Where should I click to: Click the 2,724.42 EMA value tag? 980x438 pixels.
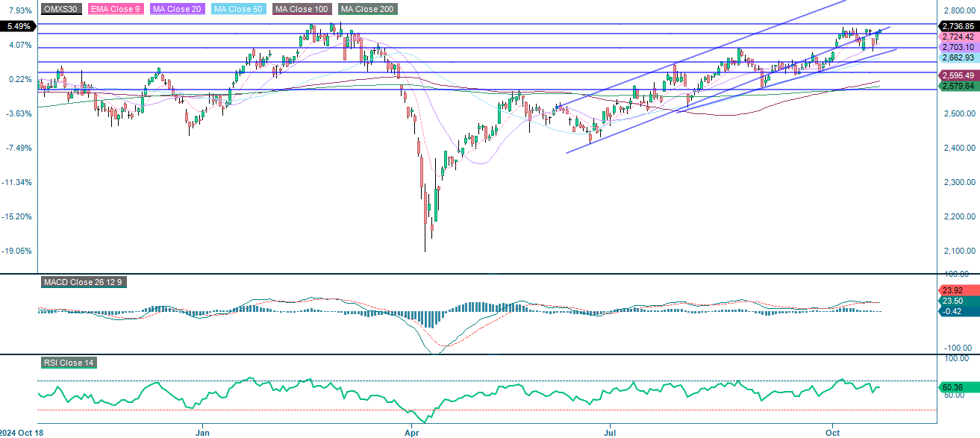[958, 37]
